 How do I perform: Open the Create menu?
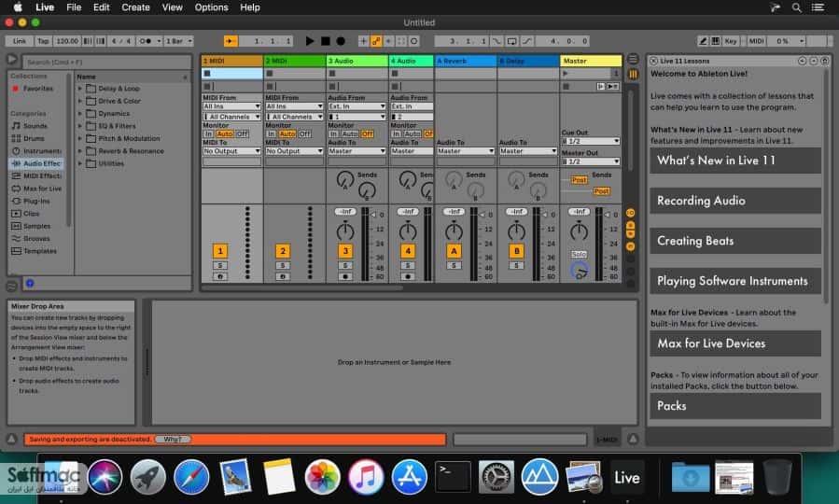[x=135, y=7]
